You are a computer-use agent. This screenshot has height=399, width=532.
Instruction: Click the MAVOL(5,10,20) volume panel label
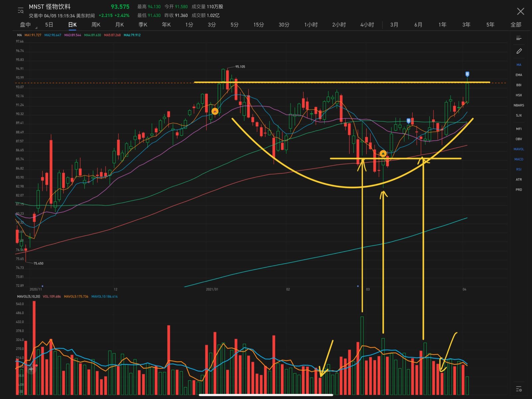pos(29,297)
